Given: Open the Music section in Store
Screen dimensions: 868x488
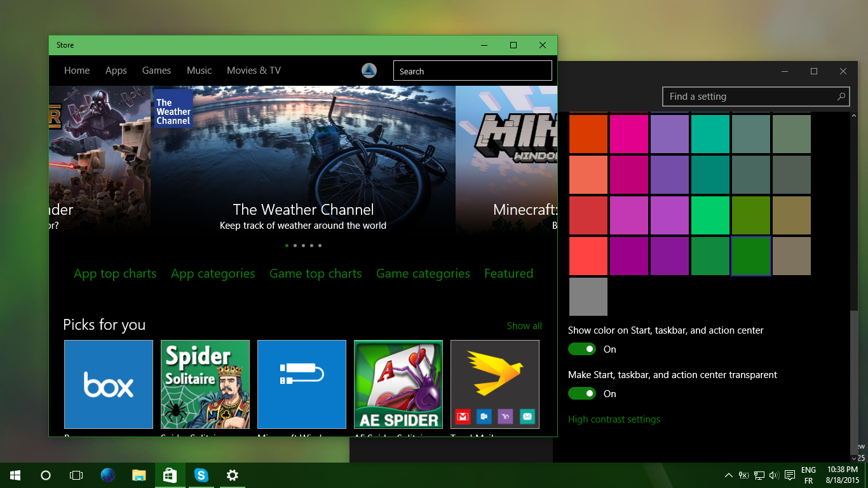Looking at the screenshot, I should pos(199,71).
